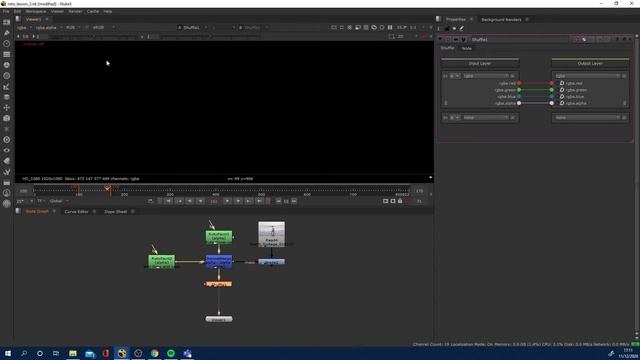
Task: Open the Transform nodes toolbar icon
Action: [7, 108]
